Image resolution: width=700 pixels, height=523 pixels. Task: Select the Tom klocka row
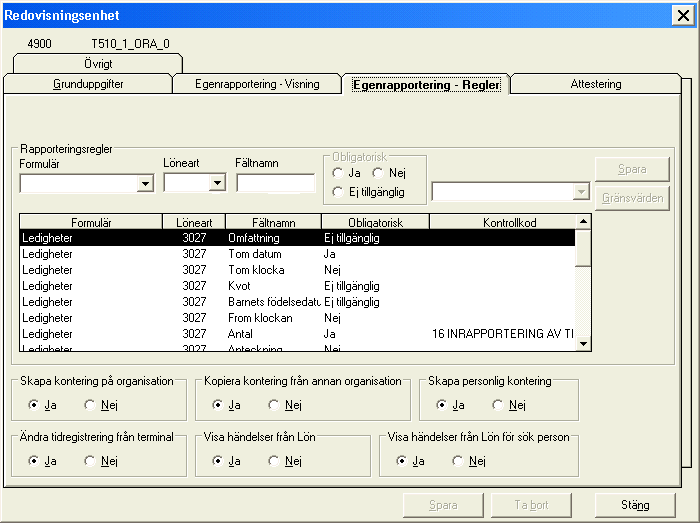(x=298, y=270)
